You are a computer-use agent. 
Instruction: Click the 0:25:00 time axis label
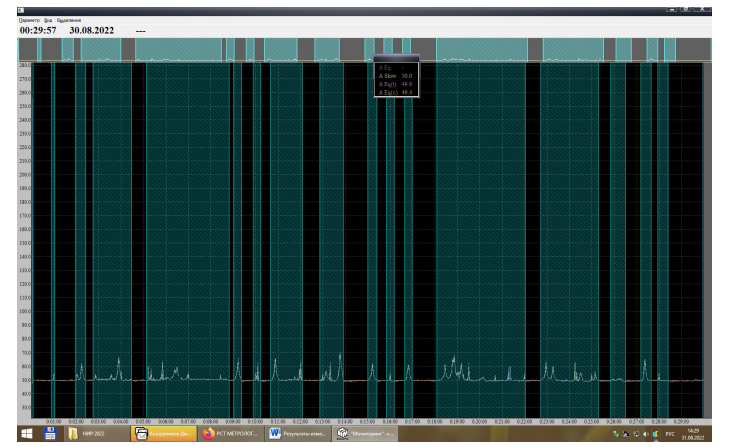pos(591,421)
